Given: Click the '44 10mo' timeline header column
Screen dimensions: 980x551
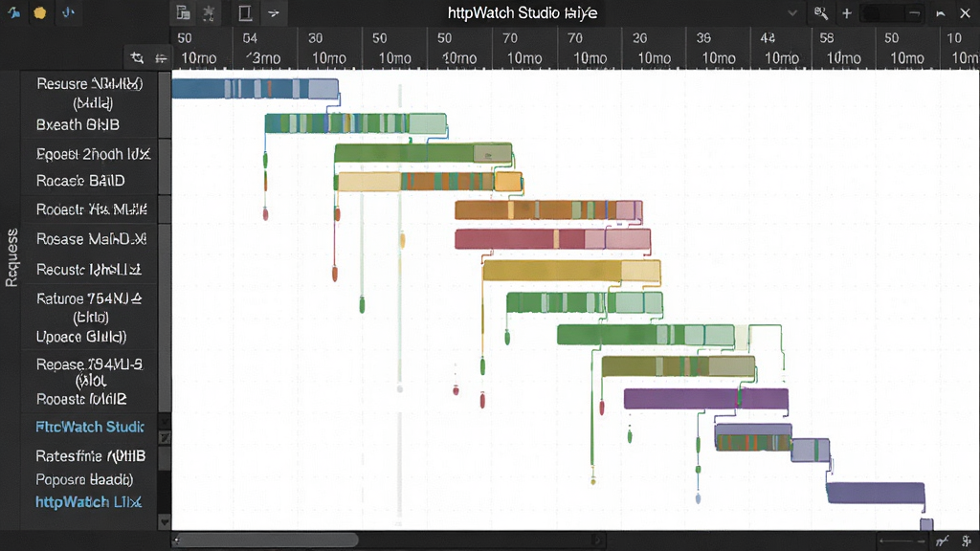Looking at the screenshot, I should (780, 48).
